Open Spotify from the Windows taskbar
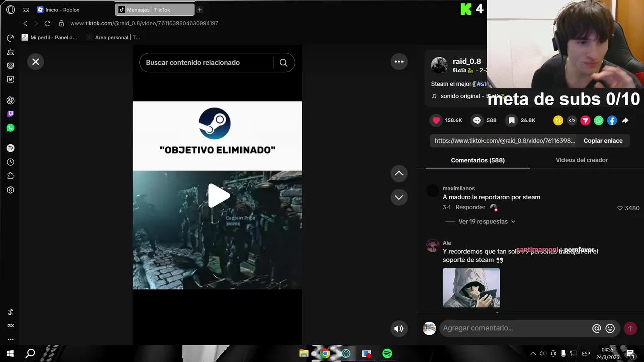The width and height of the screenshot is (644, 362). [x=387, y=354]
